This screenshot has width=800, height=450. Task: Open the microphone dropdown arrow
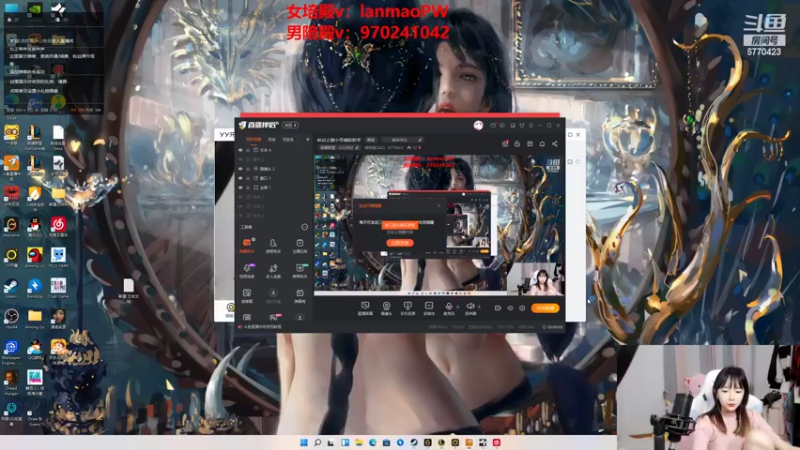[457, 307]
